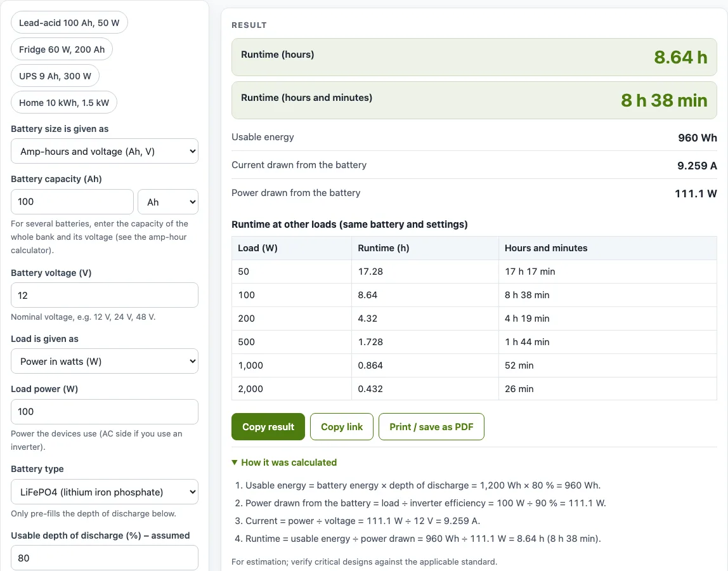The width and height of the screenshot is (728, 571).
Task: Click the 17 h 17 min cell
Action: pyautogui.click(x=608, y=272)
